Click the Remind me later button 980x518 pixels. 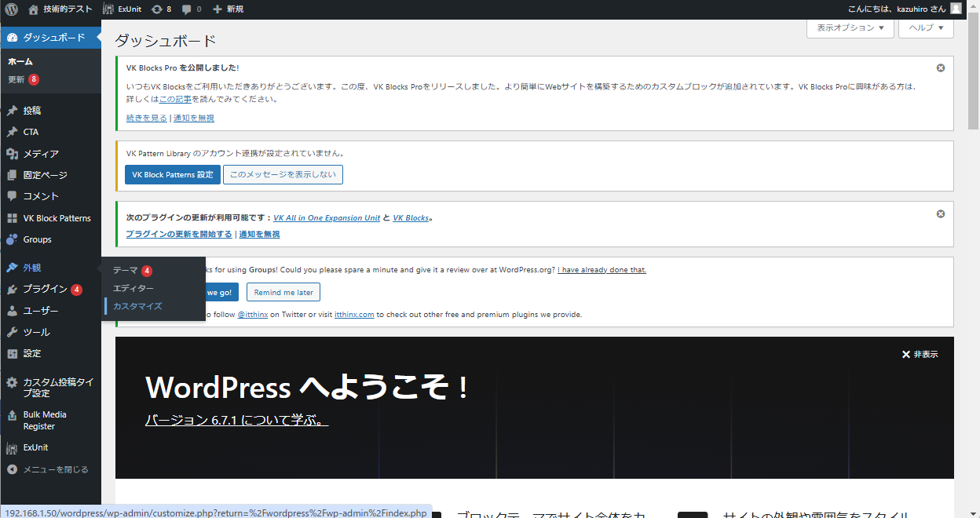pyautogui.click(x=283, y=293)
